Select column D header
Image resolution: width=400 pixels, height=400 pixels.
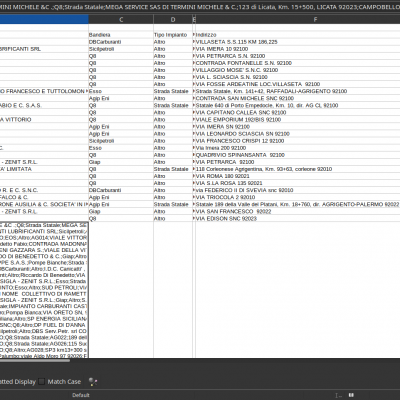click(173, 20)
